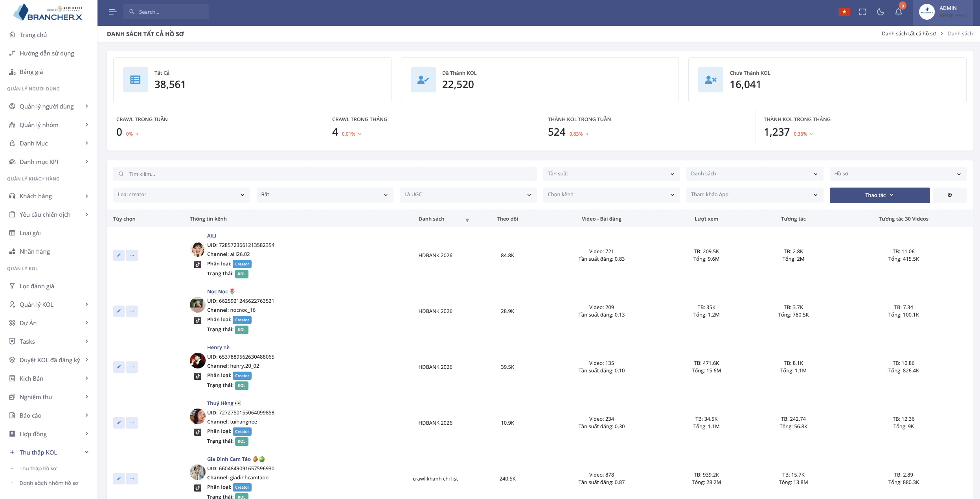Click the Danh sách column filter icon
This screenshot has height=499, width=980.
point(467,220)
